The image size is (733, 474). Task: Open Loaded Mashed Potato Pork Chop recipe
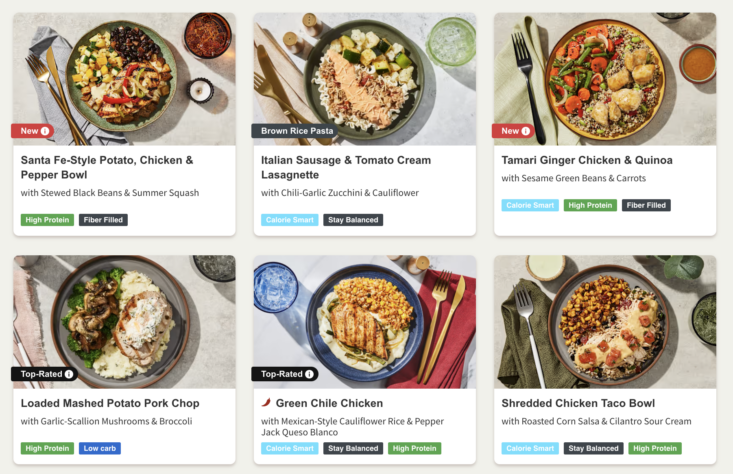point(110,403)
